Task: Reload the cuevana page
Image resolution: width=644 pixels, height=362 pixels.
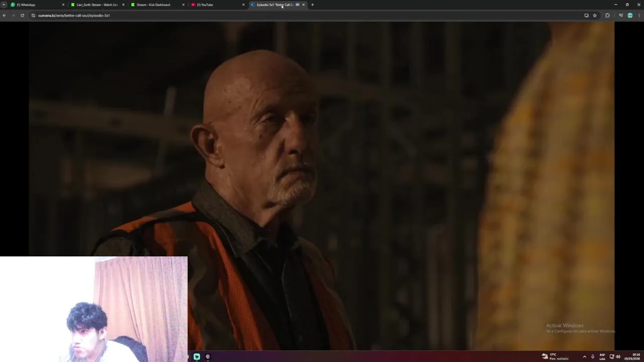Action: click(x=22, y=16)
